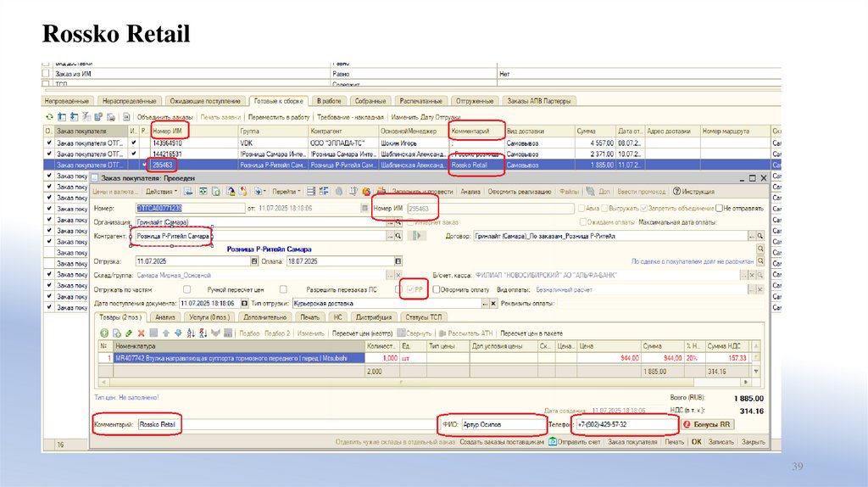The height and width of the screenshot is (487, 868).
Task: Click the magnifier icon at the end of the Договор field
Action: (x=760, y=236)
